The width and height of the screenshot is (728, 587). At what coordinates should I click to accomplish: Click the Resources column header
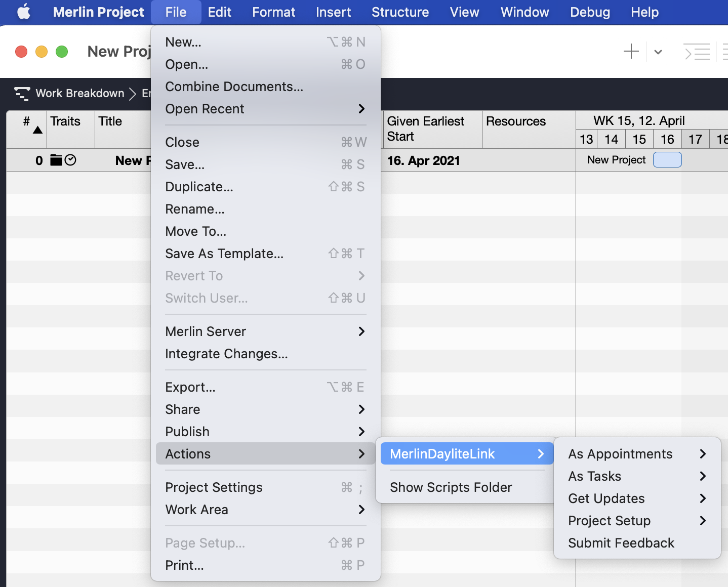516,121
